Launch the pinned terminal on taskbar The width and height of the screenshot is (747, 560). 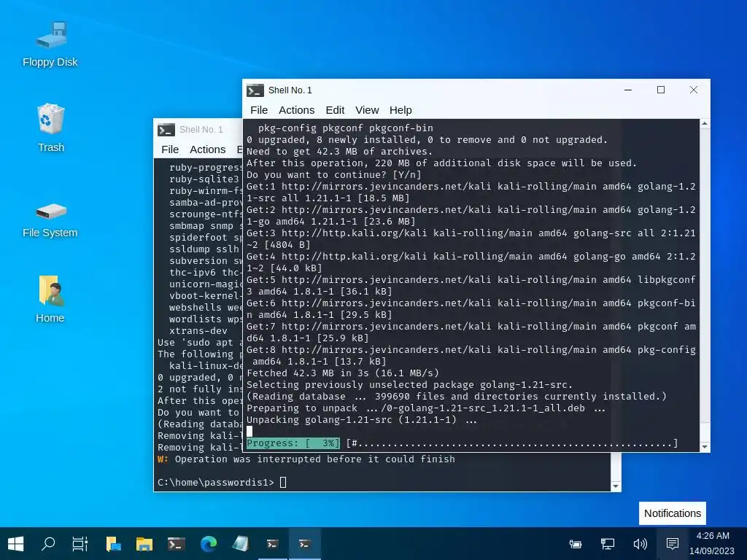(x=177, y=544)
